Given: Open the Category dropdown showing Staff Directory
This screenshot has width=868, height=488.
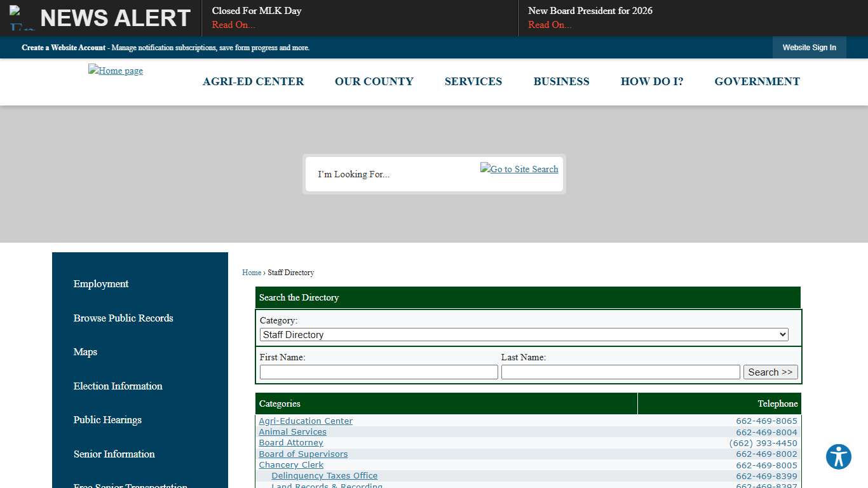Looking at the screenshot, I should (x=524, y=334).
